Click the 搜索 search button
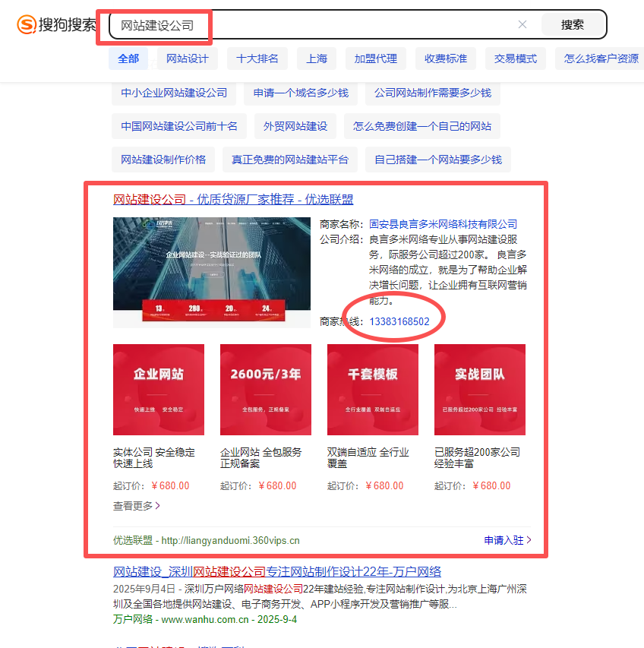The width and height of the screenshot is (644, 648). 573,24
